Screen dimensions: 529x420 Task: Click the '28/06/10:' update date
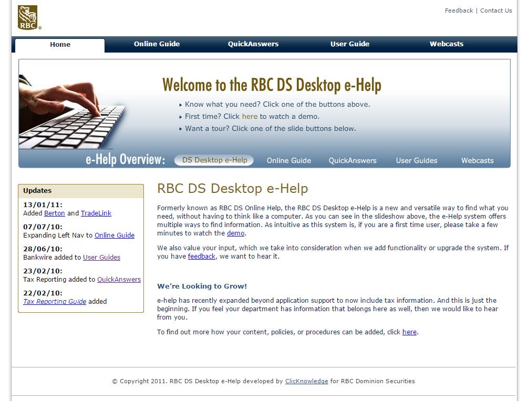pyautogui.click(x=43, y=249)
